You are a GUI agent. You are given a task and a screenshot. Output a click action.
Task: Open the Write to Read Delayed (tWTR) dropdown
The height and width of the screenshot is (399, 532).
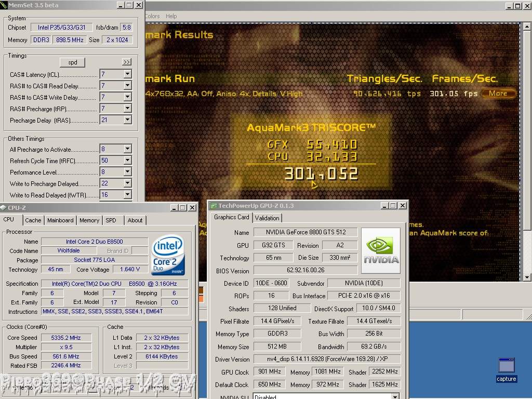click(128, 195)
